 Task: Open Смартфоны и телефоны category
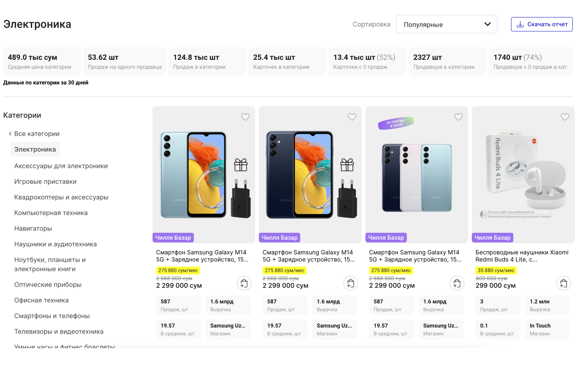[x=52, y=316]
